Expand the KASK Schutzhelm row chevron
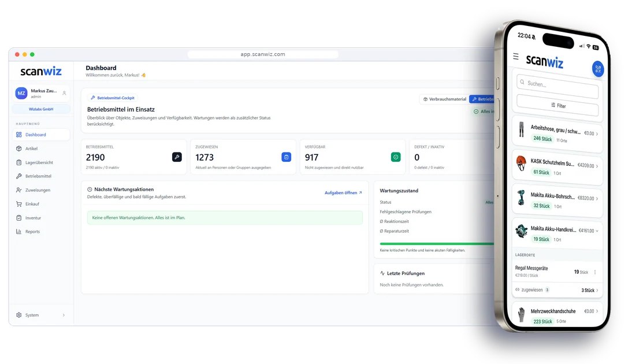 click(597, 166)
